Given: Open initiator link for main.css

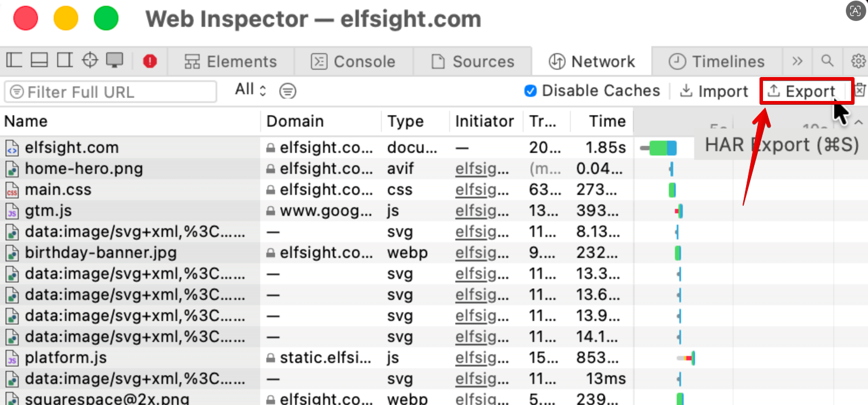Looking at the screenshot, I should [x=482, y=190].
